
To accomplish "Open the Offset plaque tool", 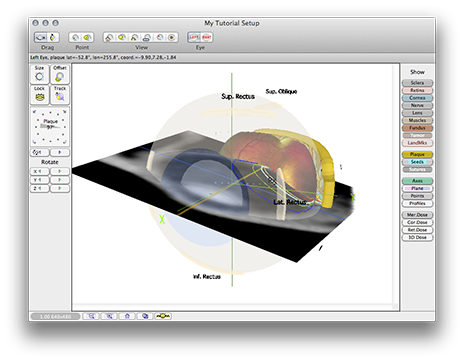I will pyautogui.click(x=60, y=74).
